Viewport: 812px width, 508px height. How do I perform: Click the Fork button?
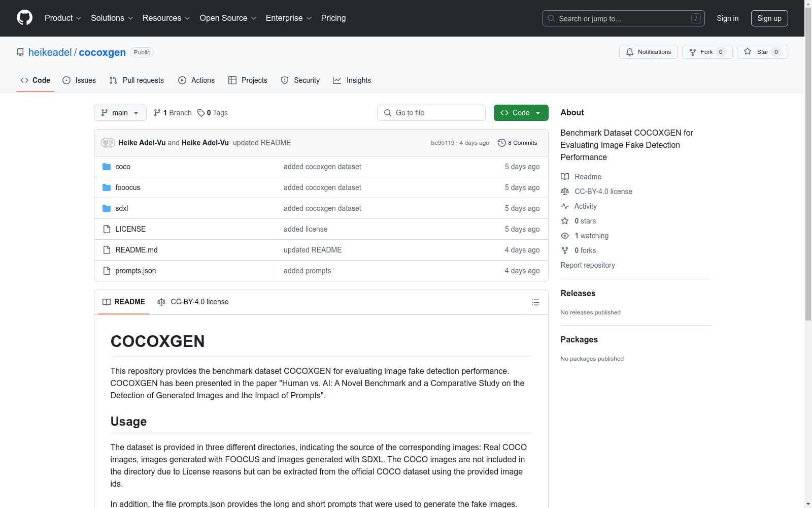coord(707,52)
